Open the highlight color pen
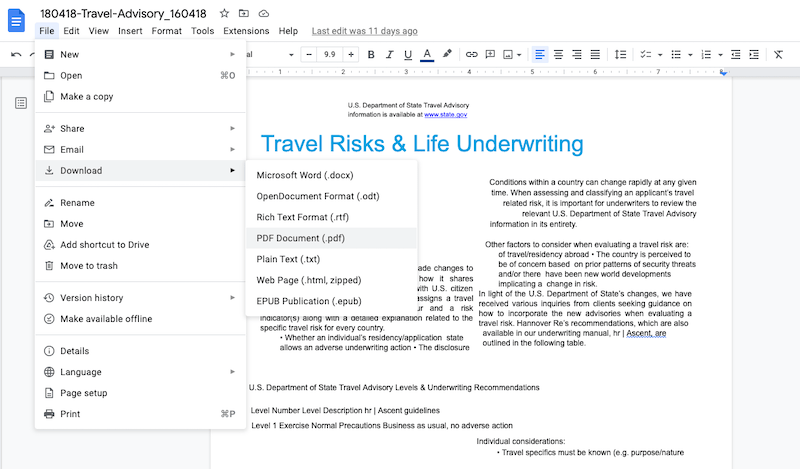800x469 pixels. 447,54
